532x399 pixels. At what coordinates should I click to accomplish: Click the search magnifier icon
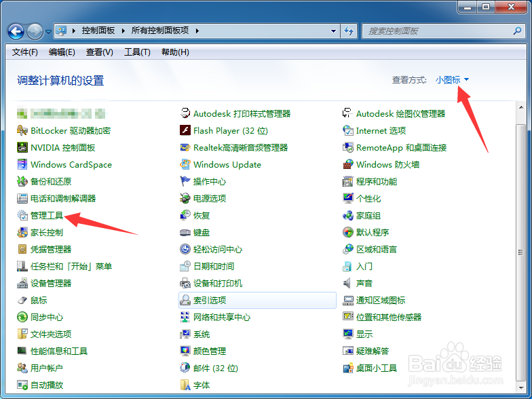pyautogui.click(x=517, y=31)
